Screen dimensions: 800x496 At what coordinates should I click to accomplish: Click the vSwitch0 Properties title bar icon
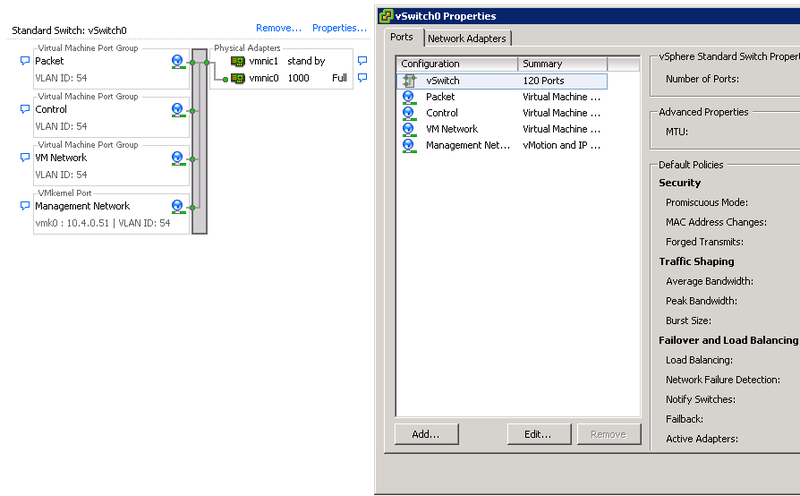[x=386, y=16]
